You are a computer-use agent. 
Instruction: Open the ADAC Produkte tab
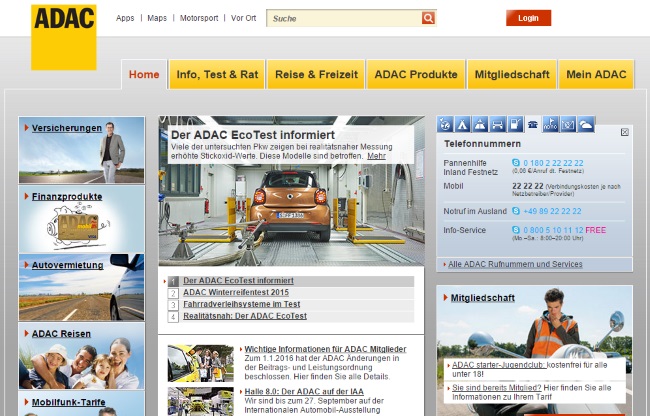click(x=416, y=74)
